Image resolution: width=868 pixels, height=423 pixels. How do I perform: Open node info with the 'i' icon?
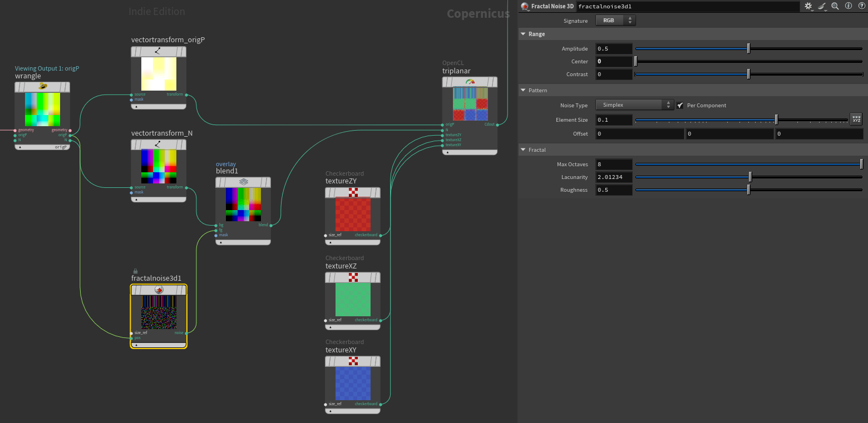[x=849, y=6]
